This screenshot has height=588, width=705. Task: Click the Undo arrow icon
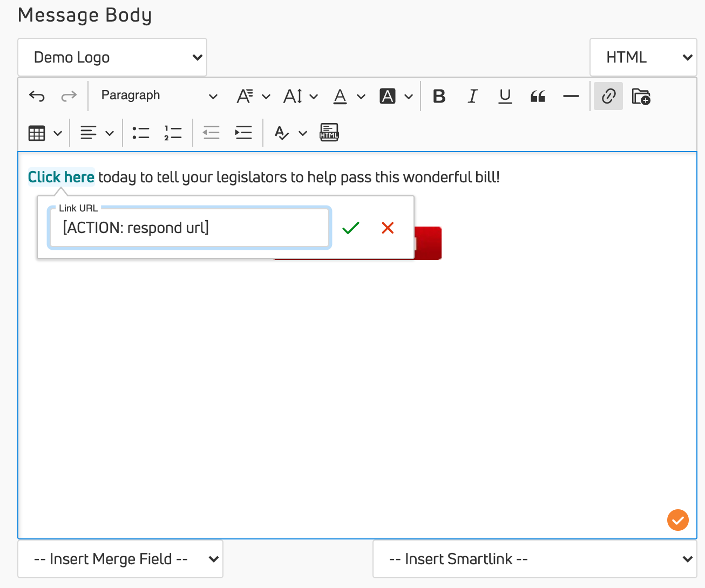pyautogui.click(x=37, y=96)
